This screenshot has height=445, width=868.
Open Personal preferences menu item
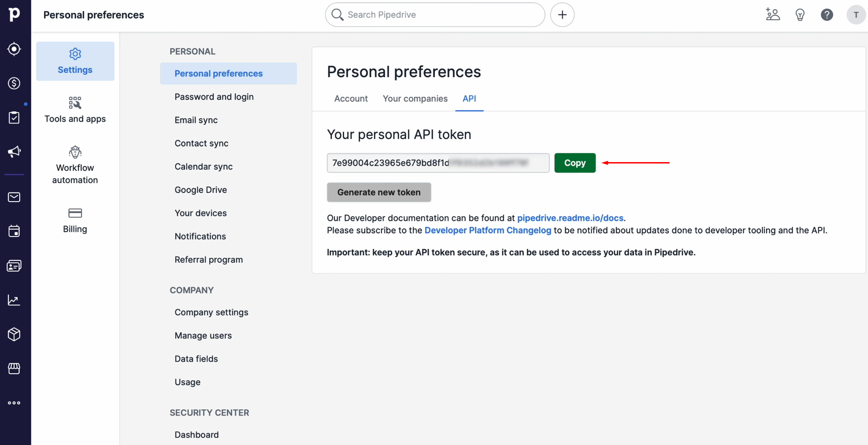click(x=228, y=73)
